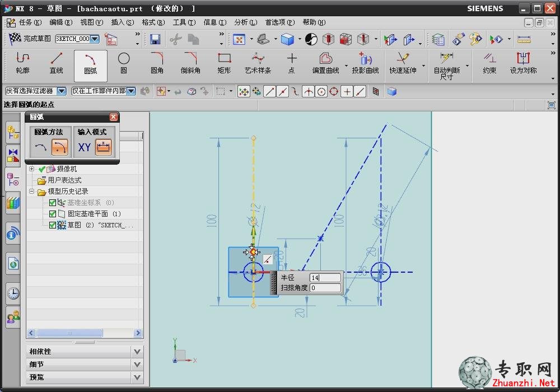Click the Fit view icon

pos(239,39)
